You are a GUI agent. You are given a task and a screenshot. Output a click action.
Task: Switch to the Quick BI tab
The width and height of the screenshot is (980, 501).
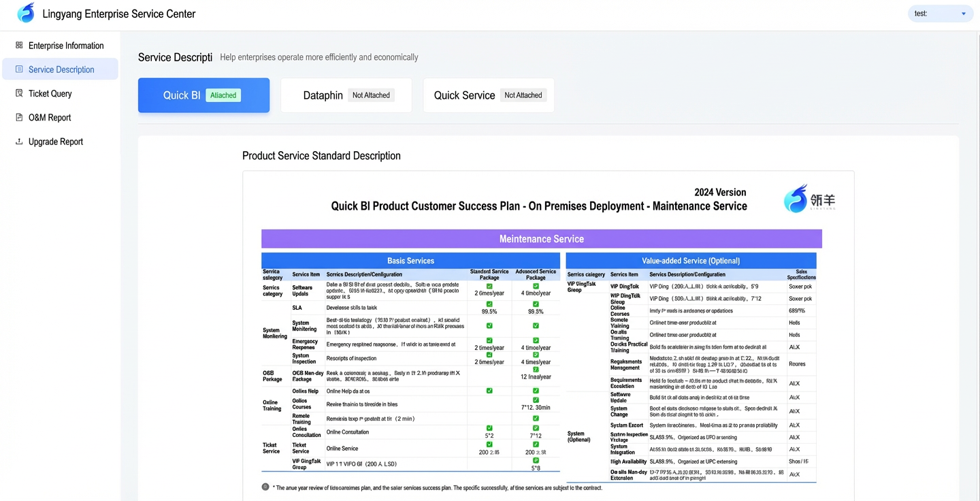203,95
